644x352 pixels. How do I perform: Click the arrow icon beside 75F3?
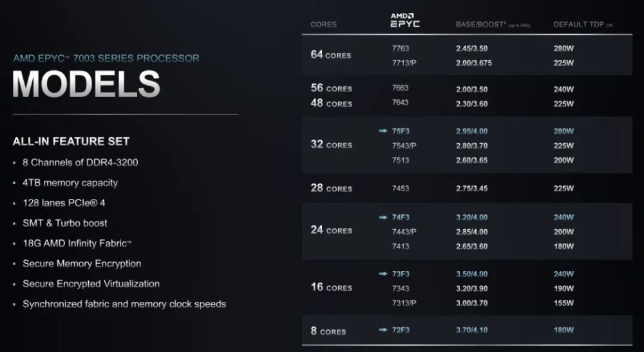click(x=383, y=131)
